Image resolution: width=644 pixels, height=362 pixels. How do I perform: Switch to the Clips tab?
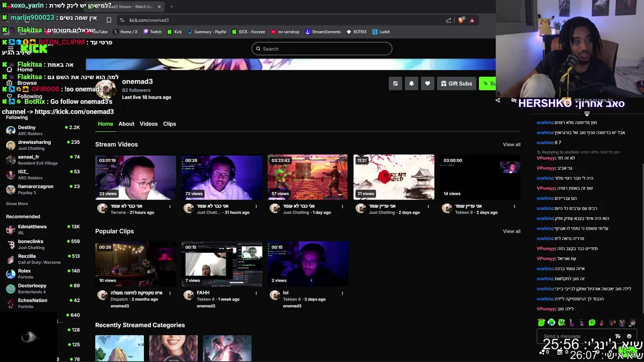tap(170, 124)
